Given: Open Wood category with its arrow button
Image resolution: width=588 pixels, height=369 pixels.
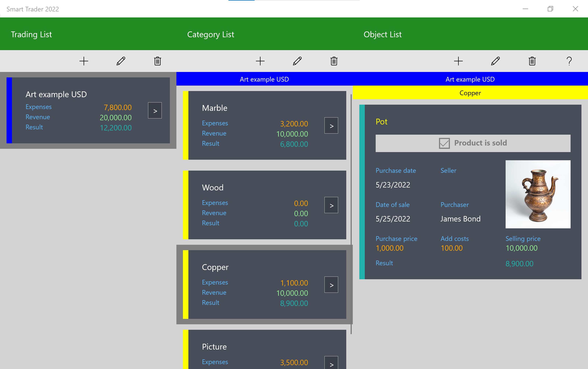Looking at the screenshot, I should pyautogui.click(x=331, y=205).
